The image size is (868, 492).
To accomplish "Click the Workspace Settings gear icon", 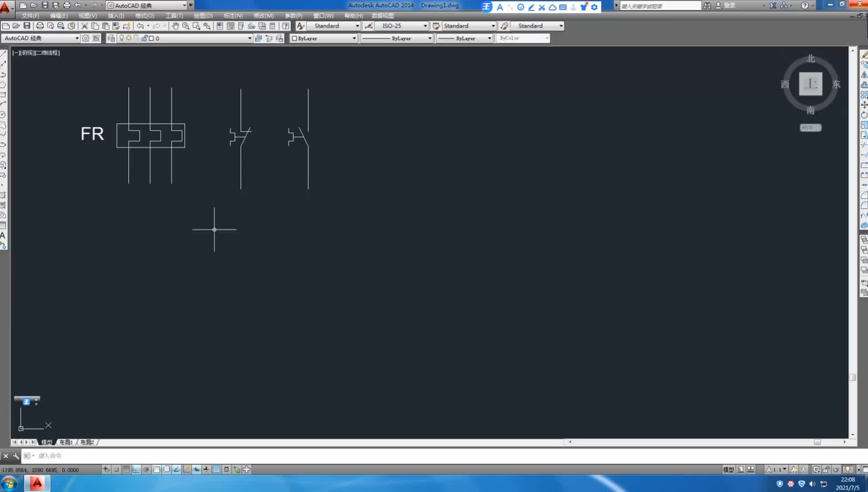I will tap(85, 38).
